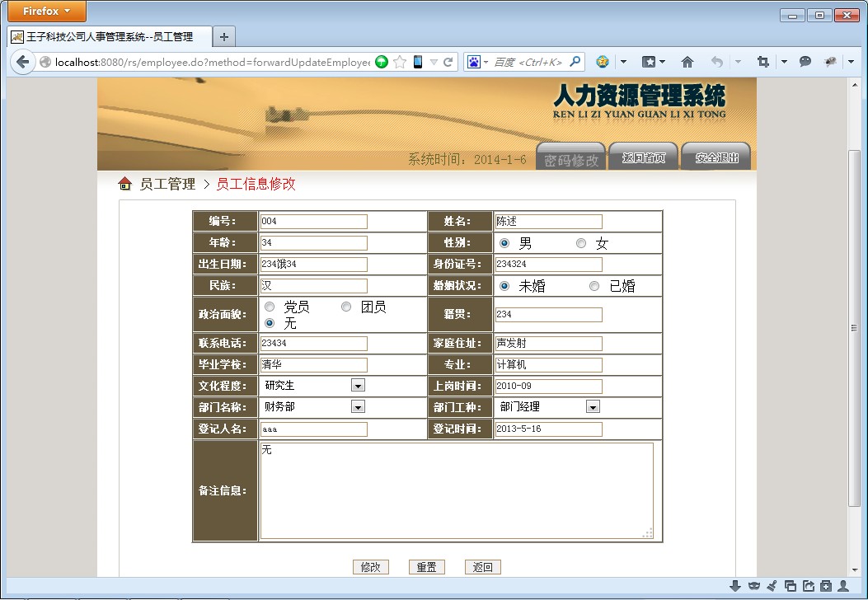This screenshot has height=600, width=868.
Task: Go to the browser home page icon
Action: (687, 62)
